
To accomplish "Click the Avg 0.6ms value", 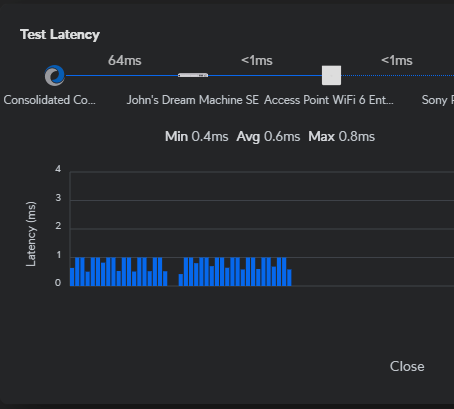I will click(268, 137).
